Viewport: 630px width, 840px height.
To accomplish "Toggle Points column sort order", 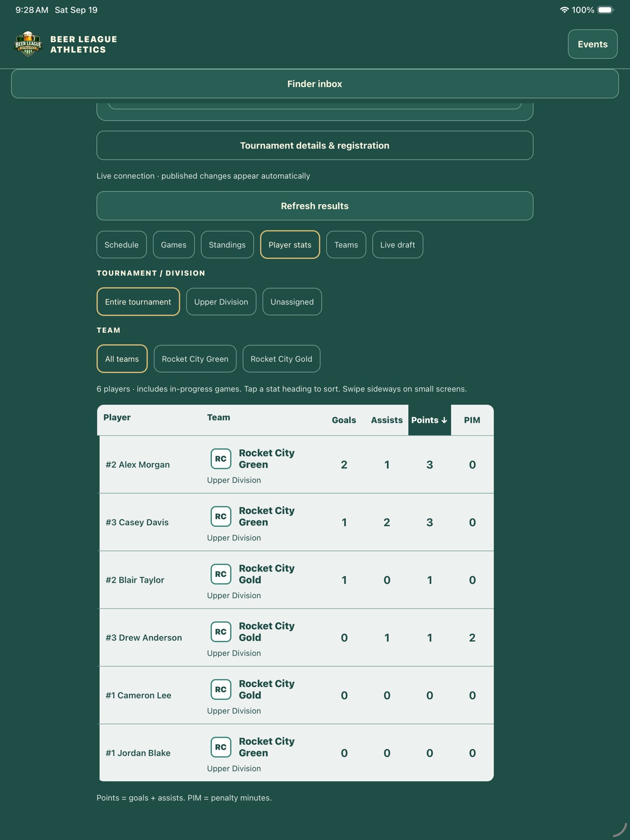I will click(x=429, y=420).
